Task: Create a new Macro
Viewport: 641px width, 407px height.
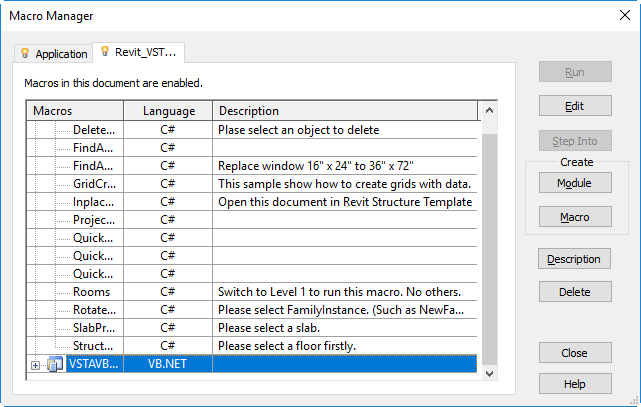Action: 575,217
